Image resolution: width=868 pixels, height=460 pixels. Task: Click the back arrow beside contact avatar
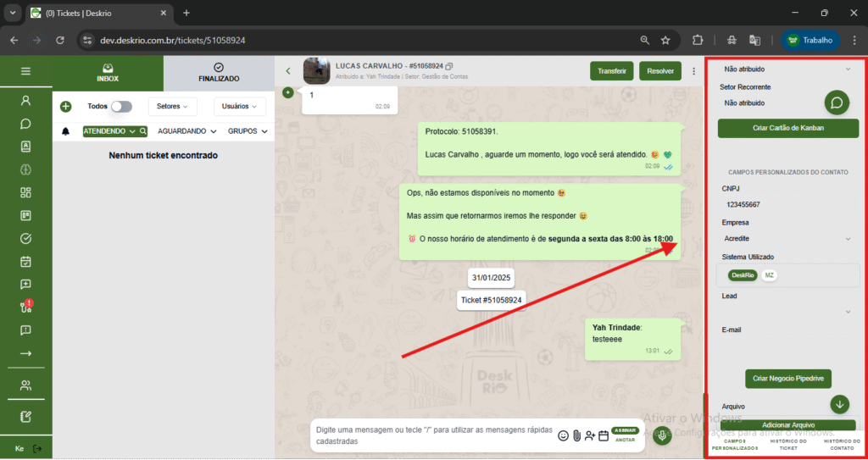click(x=288, y=71)
